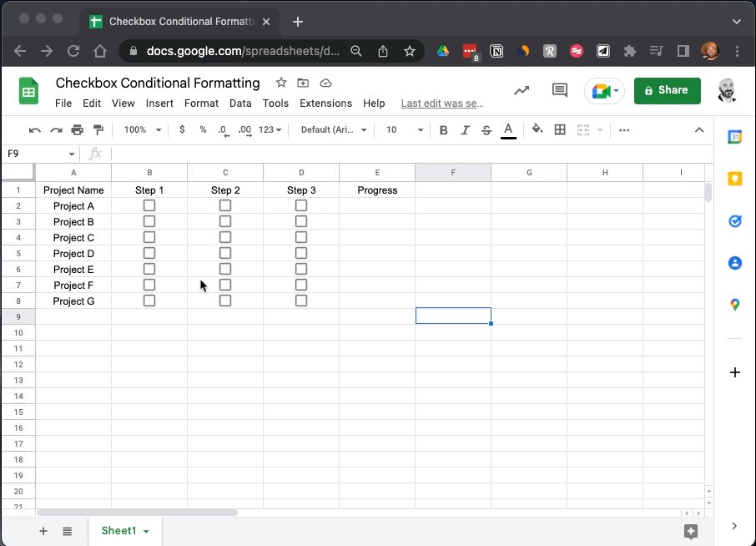Open the Sheet1 tab menu

(x=144, y=531)
